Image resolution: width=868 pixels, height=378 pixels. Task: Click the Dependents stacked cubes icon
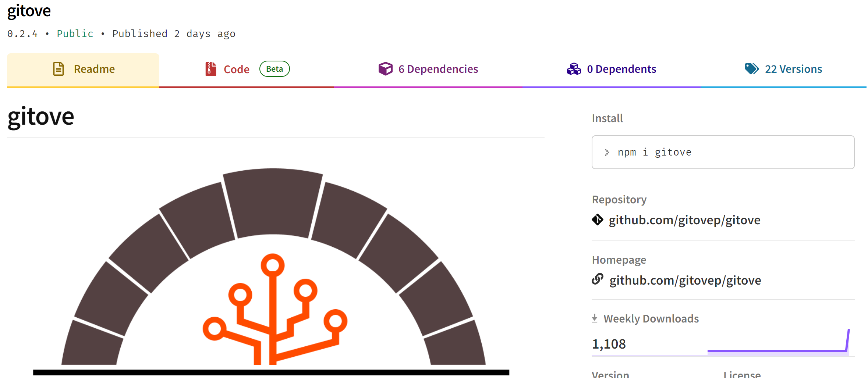(574, 69)
